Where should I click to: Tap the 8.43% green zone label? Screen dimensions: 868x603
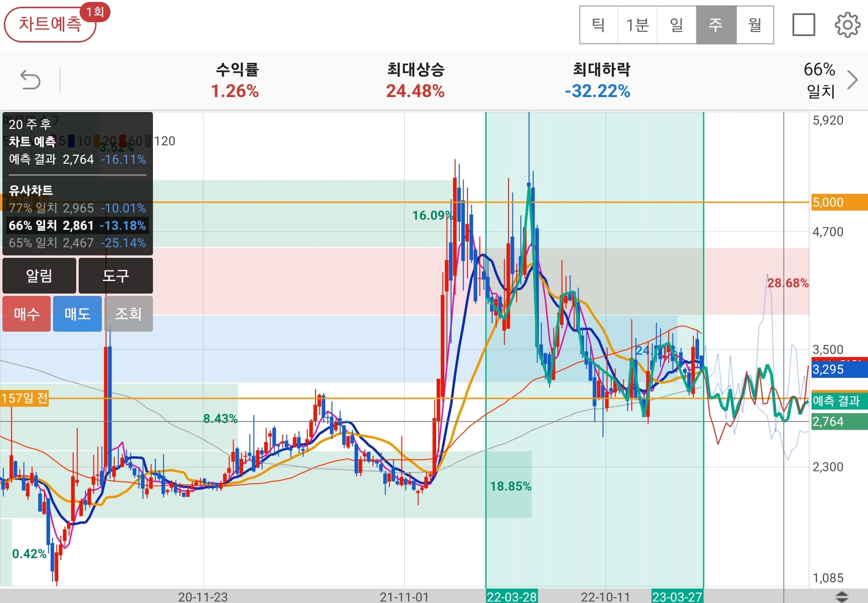coord(220,419)
